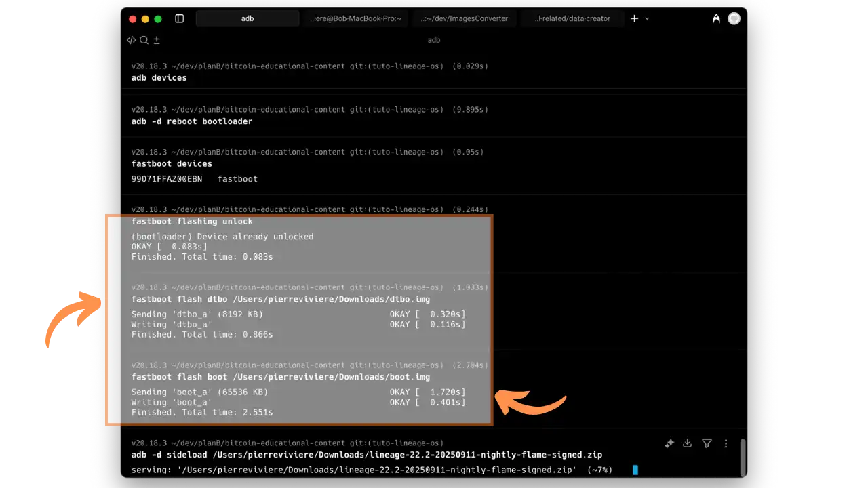Toggle the sidebar panel icon
868x488 pixels.
(x=179, y=19)
